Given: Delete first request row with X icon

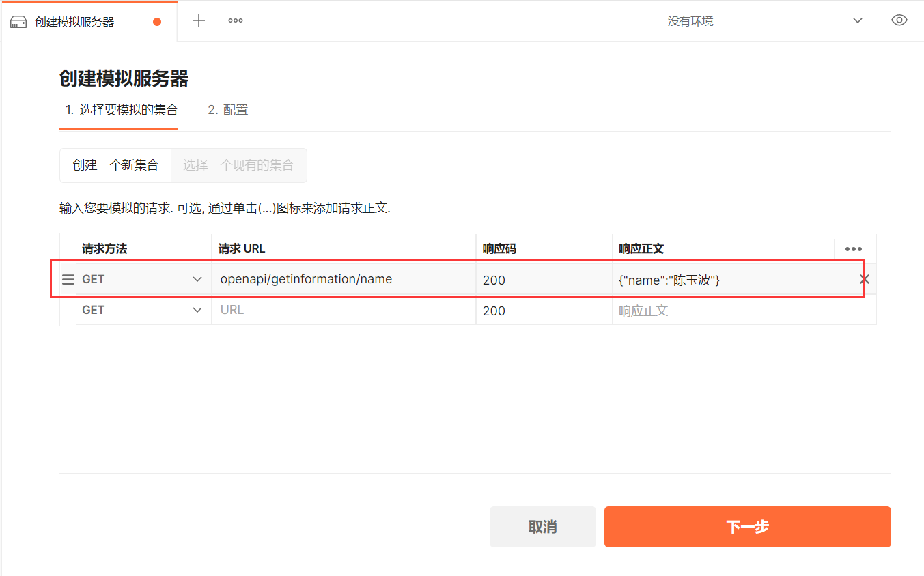Looking at the screenshot, I should pos(864,279).
